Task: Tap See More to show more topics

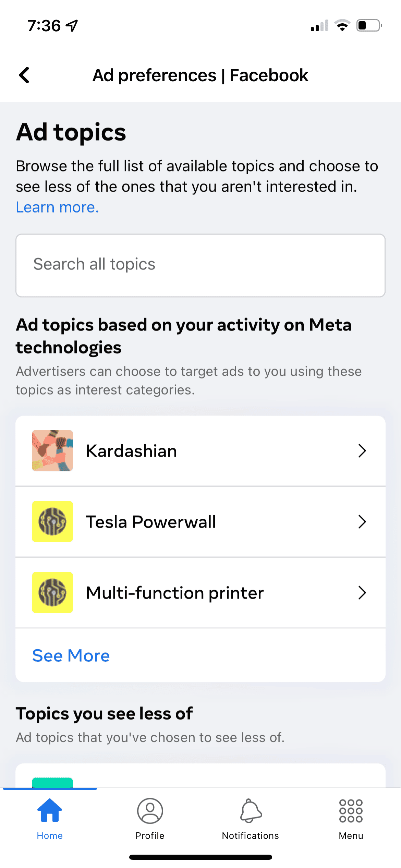Action: pyautogui.click(x=71, y=656)
